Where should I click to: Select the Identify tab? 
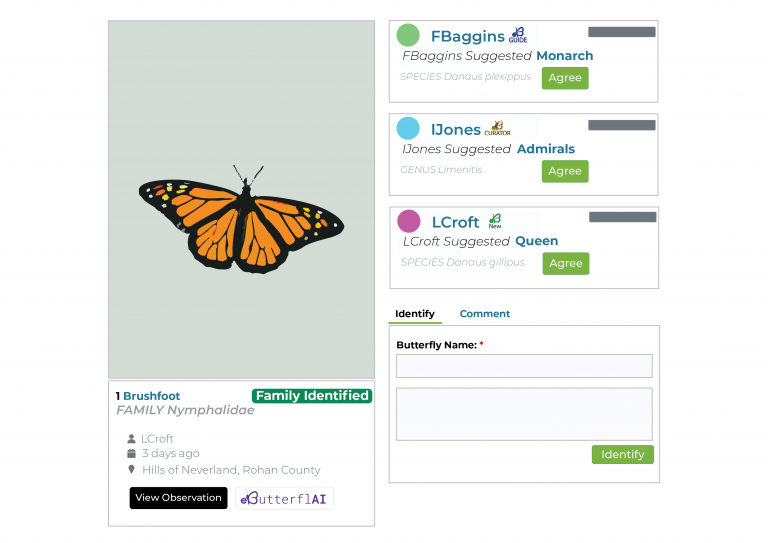click(x=415, y=314)
